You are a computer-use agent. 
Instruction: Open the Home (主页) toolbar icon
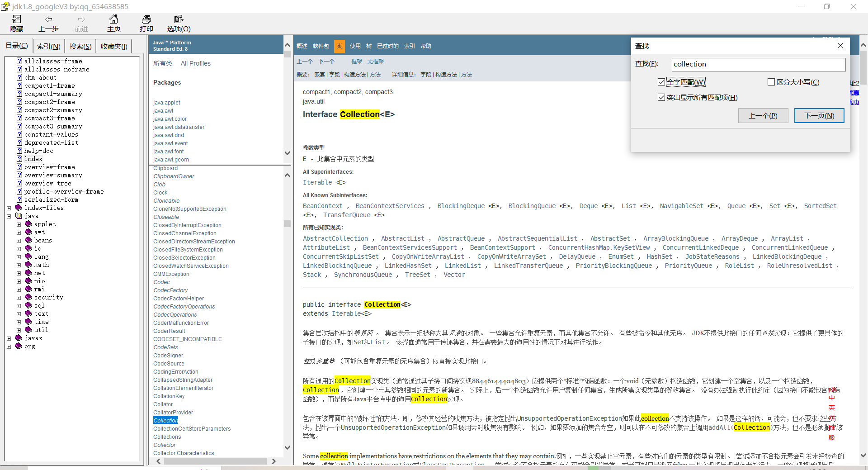click(x=114, y=19)
